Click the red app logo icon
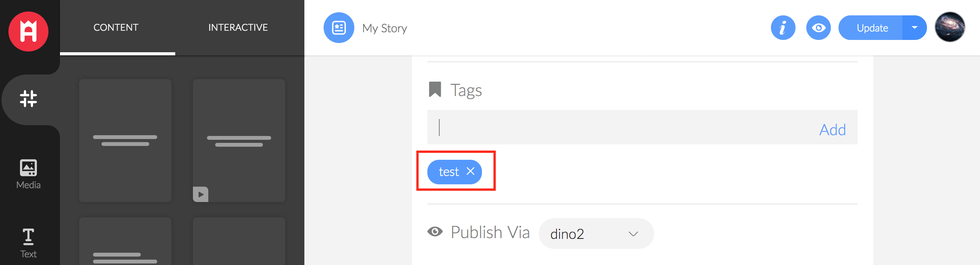980x265 pixels. tap(28, 31)
